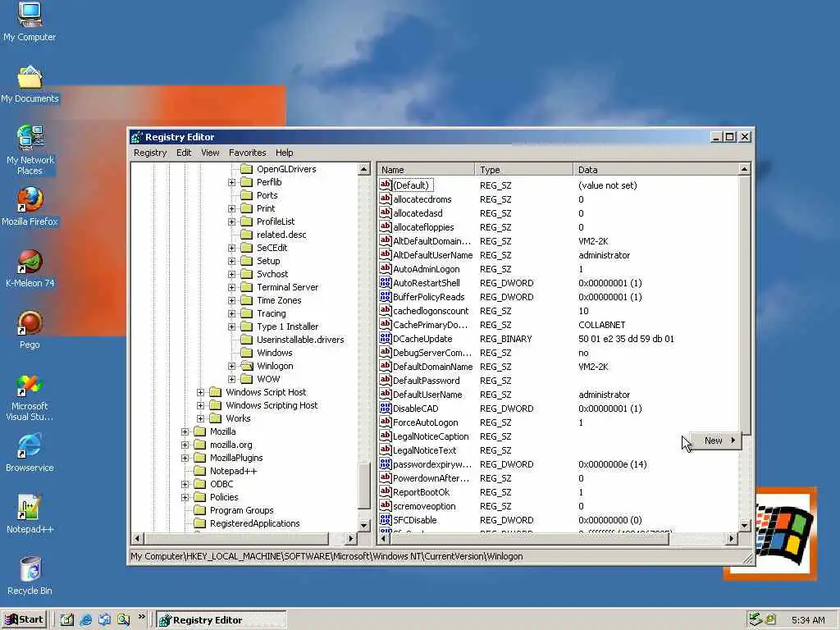Open the Registry menu

pyautogui.click(x=150, y=153)
